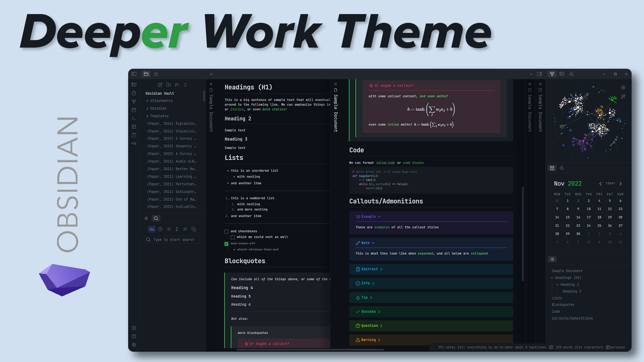The height and width of the screenshot is (362, 644).
Task: Click '0 backlinks' in the status bar
Action: (536, 348)
